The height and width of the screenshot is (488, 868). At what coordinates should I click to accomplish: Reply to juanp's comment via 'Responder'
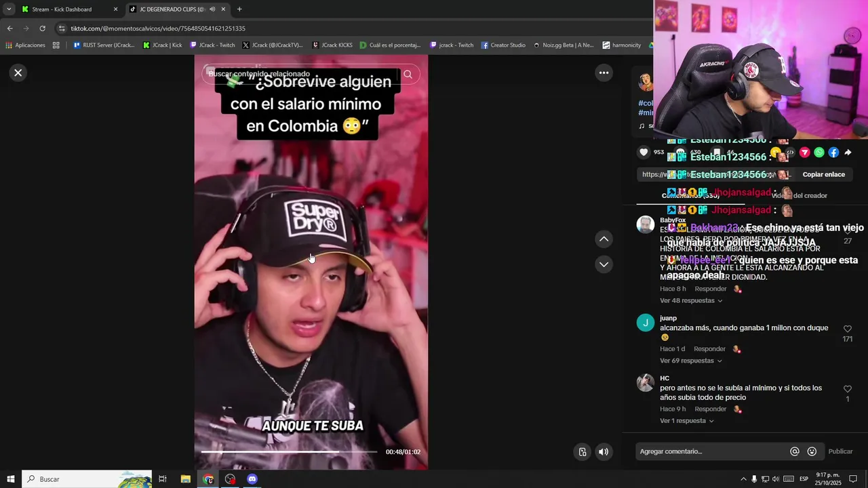click(709, 349)
